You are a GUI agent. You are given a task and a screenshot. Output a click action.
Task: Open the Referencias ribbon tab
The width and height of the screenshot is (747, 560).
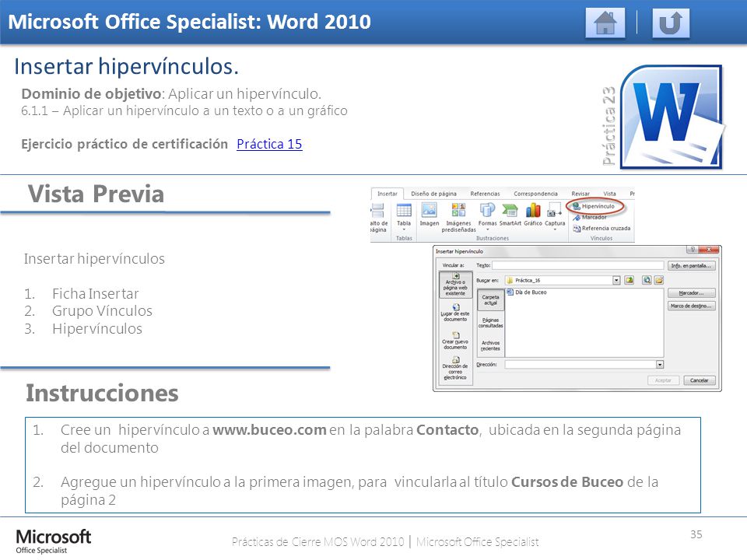(485, 194)
